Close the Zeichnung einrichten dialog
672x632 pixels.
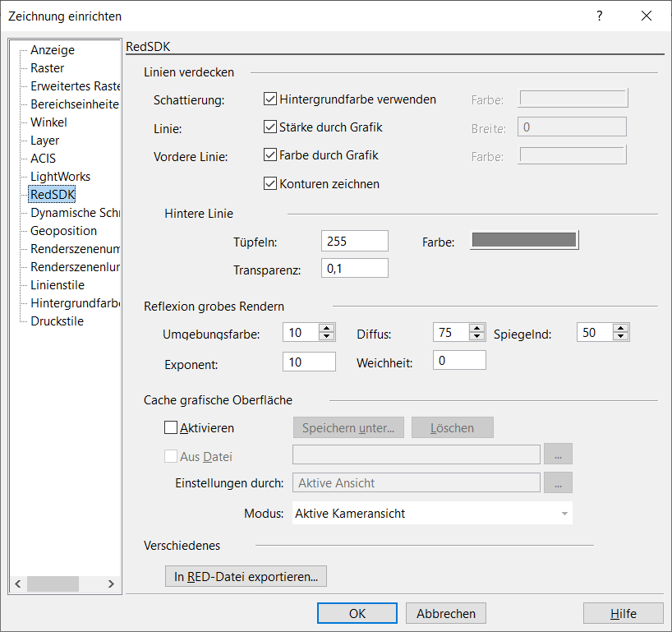647,16
